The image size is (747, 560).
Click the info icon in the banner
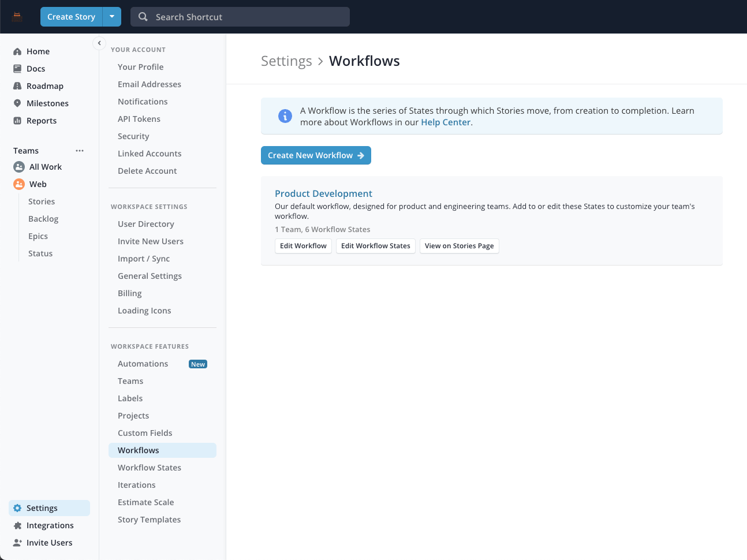[x=285, y=116]
